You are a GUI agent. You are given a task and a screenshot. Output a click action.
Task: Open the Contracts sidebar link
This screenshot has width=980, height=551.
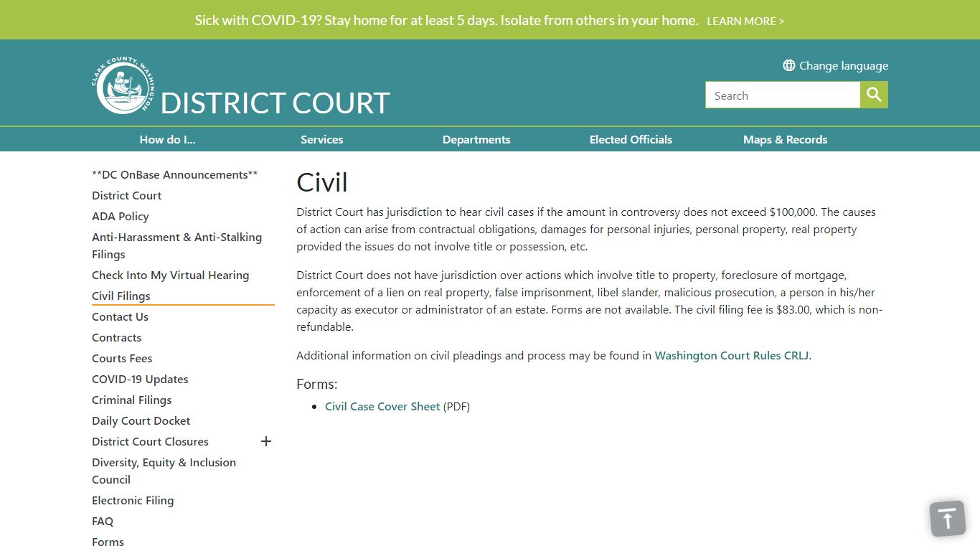tap(116, 338)
